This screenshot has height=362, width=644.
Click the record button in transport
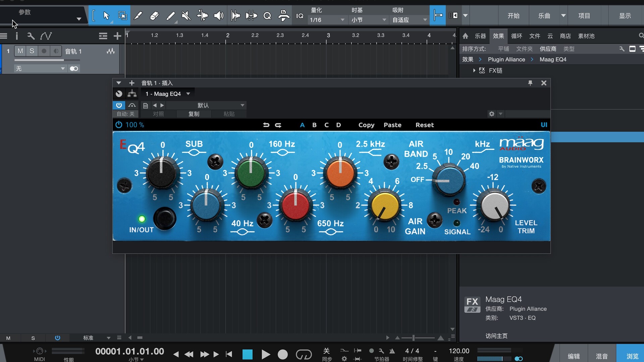click(283, 354)
